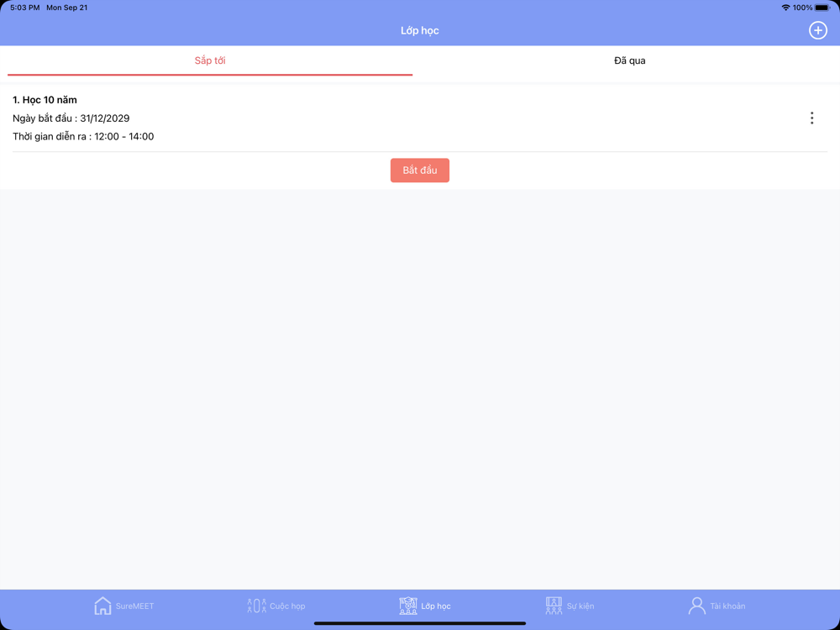Viewport: 840px width, 630px height.
Task: Click the Bắt đầu button
Action: point(419,171)
